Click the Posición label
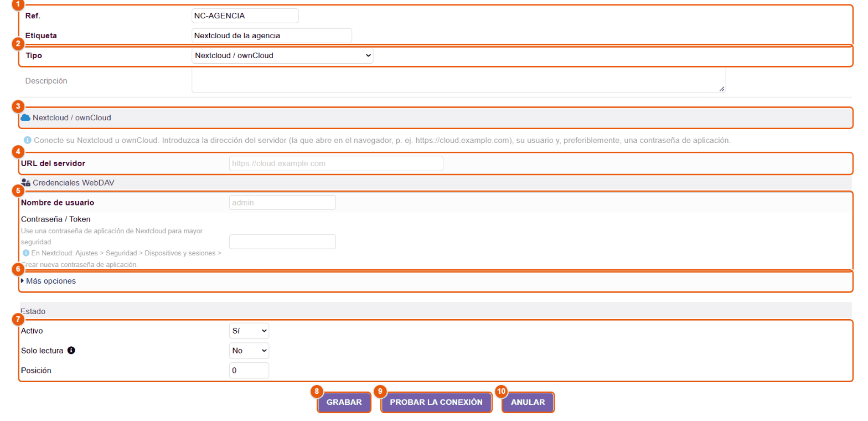Screen dimensions: 868x421 [x=37, y=370]
